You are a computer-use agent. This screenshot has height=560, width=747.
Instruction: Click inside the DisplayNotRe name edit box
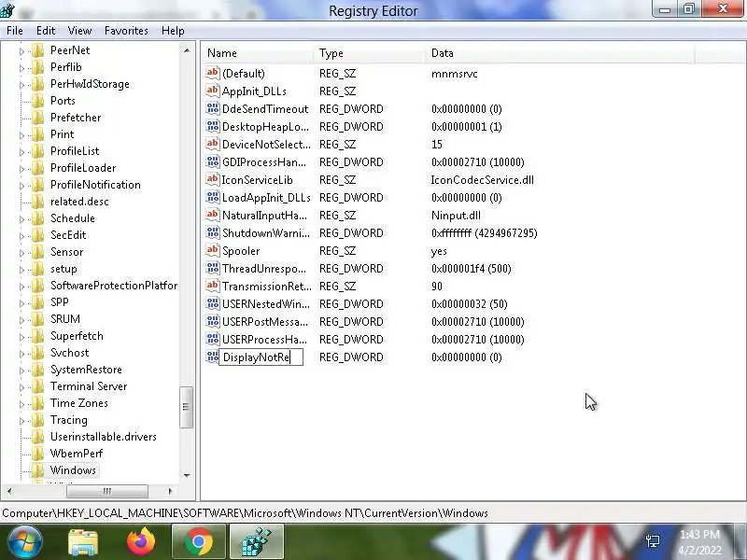pyautogui.click(x=261, y=357)
